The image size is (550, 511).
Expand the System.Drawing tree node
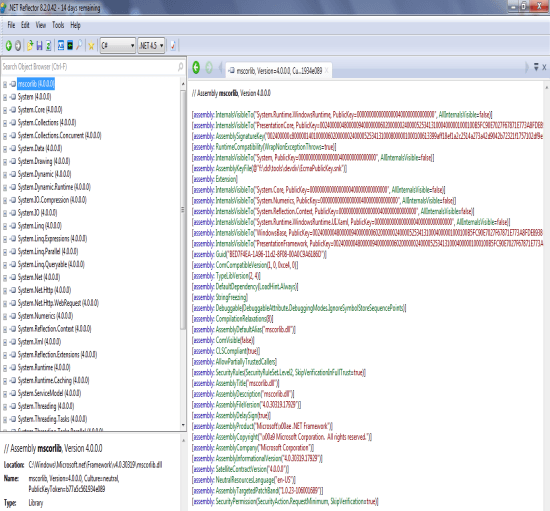pos(5,162)
